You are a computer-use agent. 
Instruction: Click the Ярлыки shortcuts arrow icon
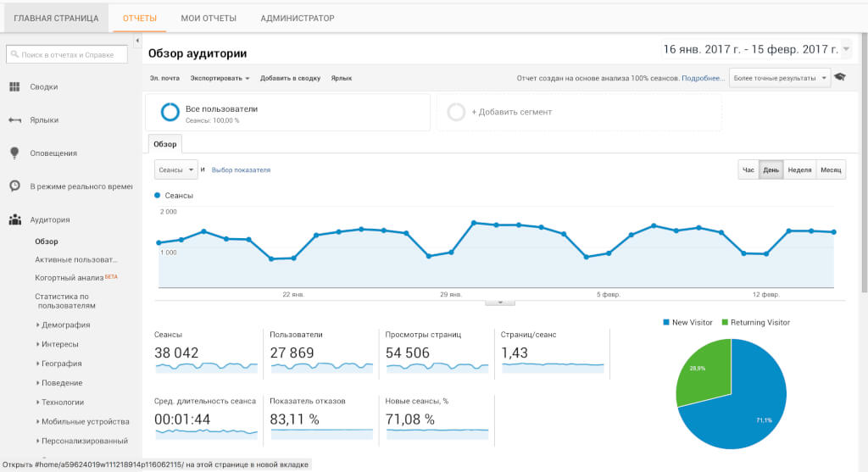14,120
